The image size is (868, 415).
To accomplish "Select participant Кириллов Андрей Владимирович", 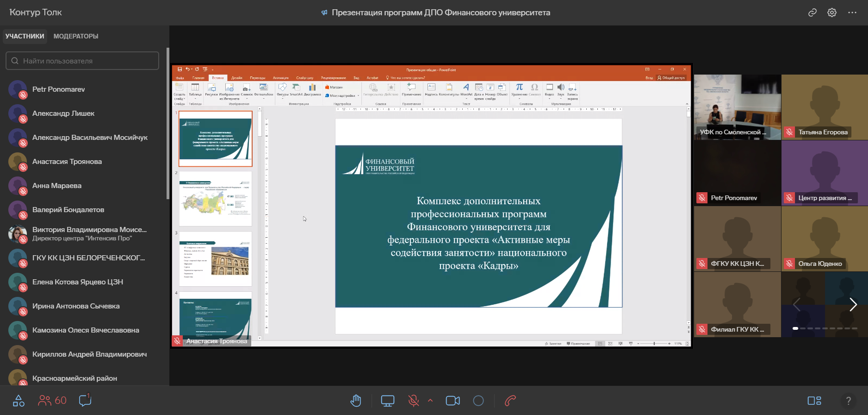I will (83, 354).
